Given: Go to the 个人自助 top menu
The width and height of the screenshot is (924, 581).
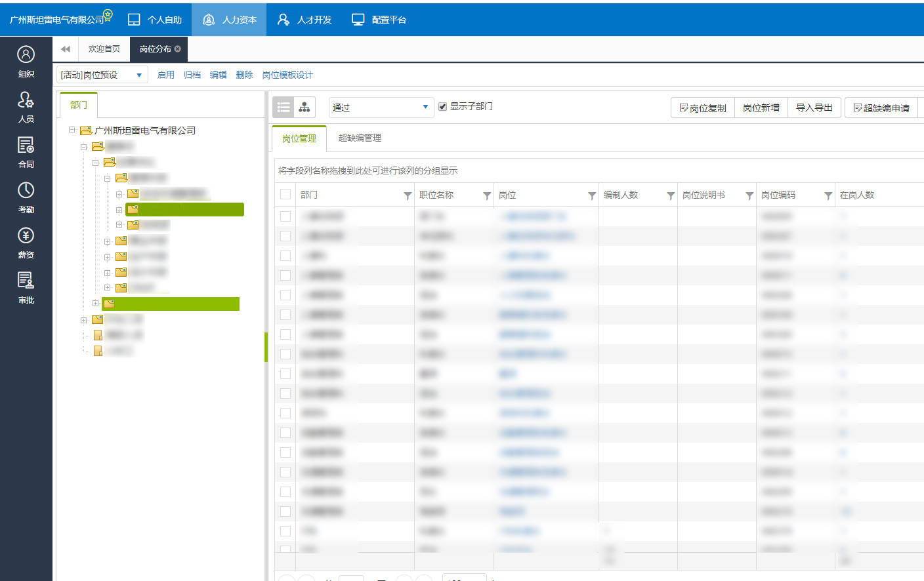Looking at the screenshot, I should [x=155, y=20].
